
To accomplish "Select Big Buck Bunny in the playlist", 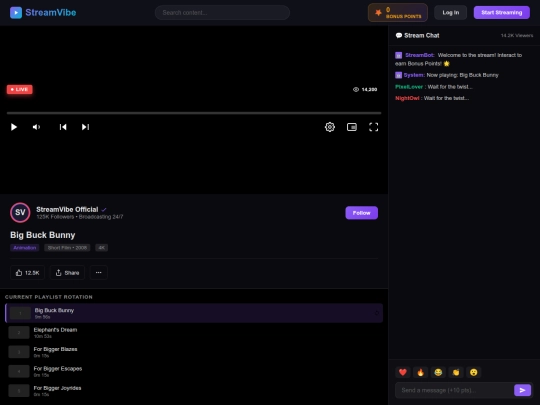I will (x=194, y=313).
